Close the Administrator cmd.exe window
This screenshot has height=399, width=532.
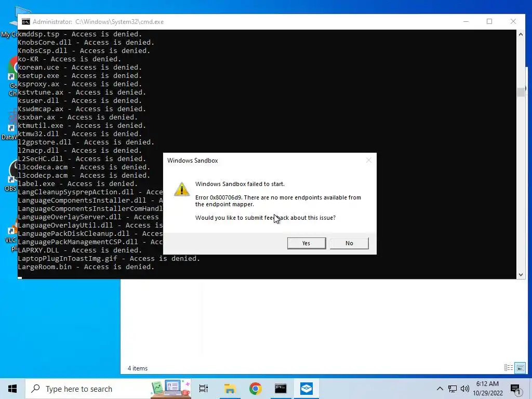point(513,21)
